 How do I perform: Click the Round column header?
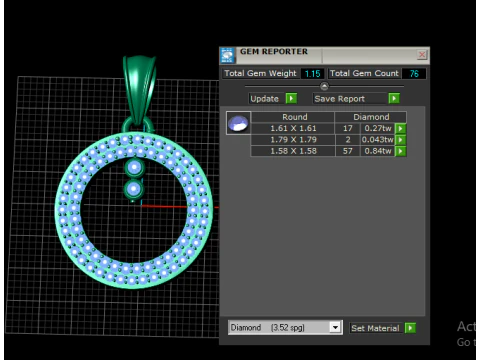coord(293,117)
